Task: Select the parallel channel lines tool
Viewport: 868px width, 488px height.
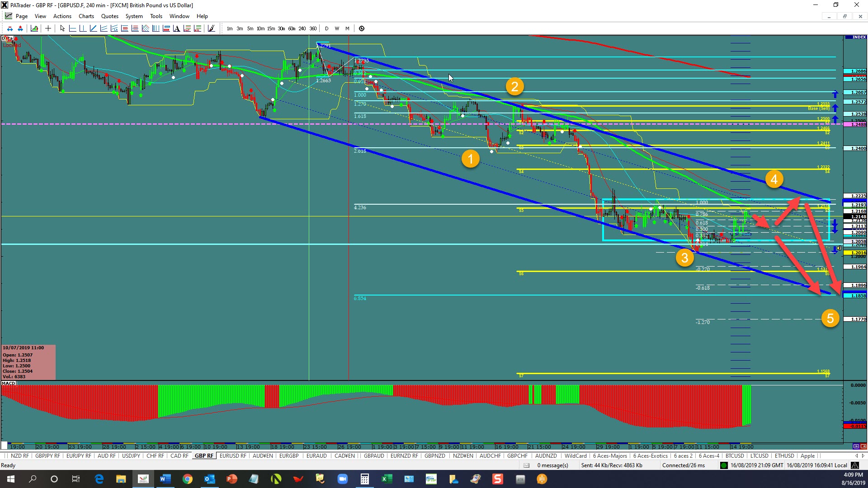Action: 104,28
